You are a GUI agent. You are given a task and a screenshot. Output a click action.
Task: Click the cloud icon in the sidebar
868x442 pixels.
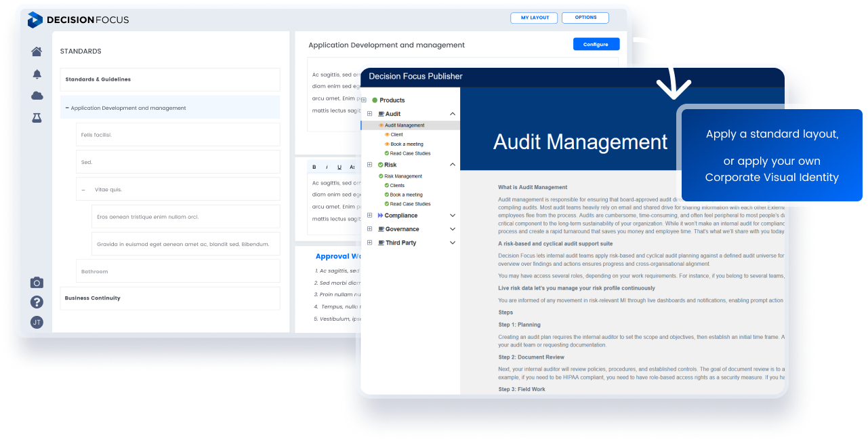37,96
